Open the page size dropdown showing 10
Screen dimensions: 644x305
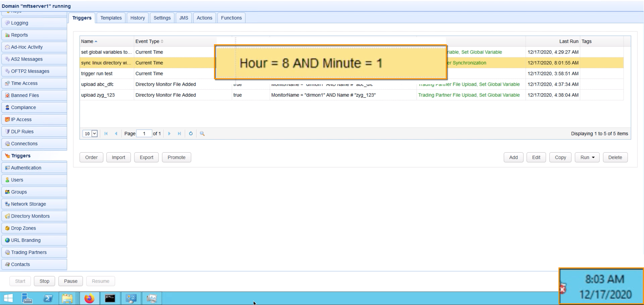tap(90, 134)
